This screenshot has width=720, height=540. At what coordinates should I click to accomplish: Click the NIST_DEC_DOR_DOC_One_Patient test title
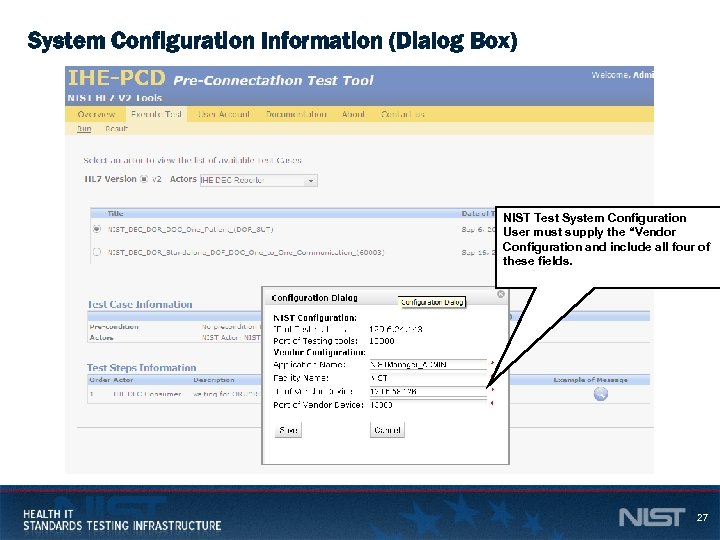tap(191, 229)
